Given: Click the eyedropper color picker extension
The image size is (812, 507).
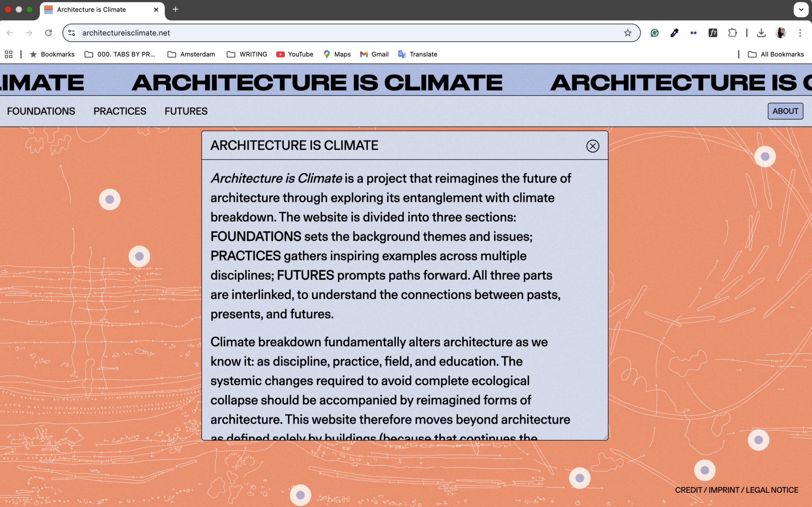Looking at the screenshot, I should 674,33.
